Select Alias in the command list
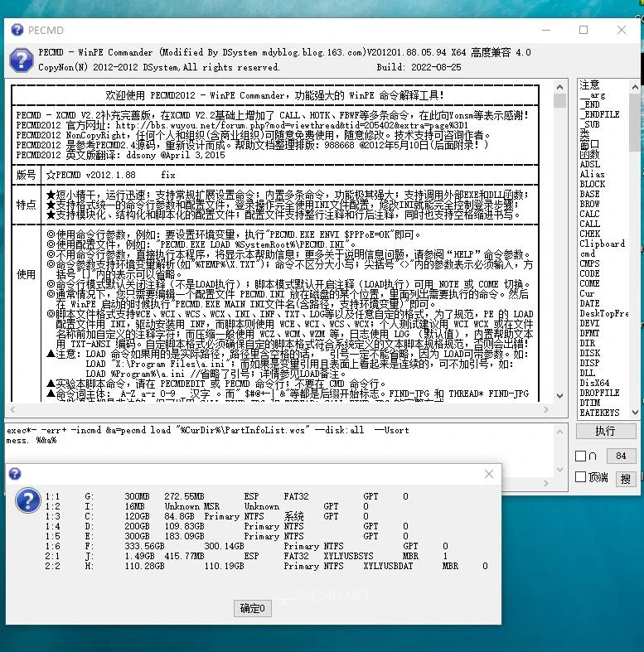The height and width of the screenshot is (652, 644). [592, 175]
